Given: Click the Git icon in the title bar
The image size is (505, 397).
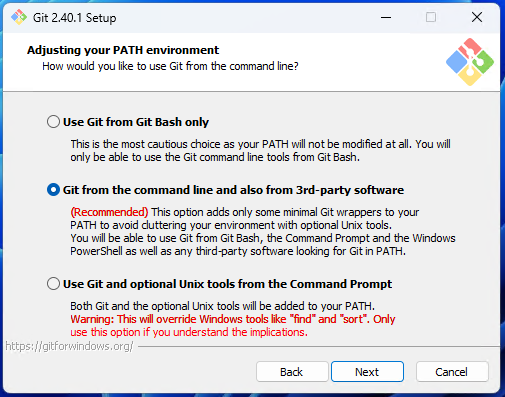Looking at the screenshot, I should click(19, 17).
